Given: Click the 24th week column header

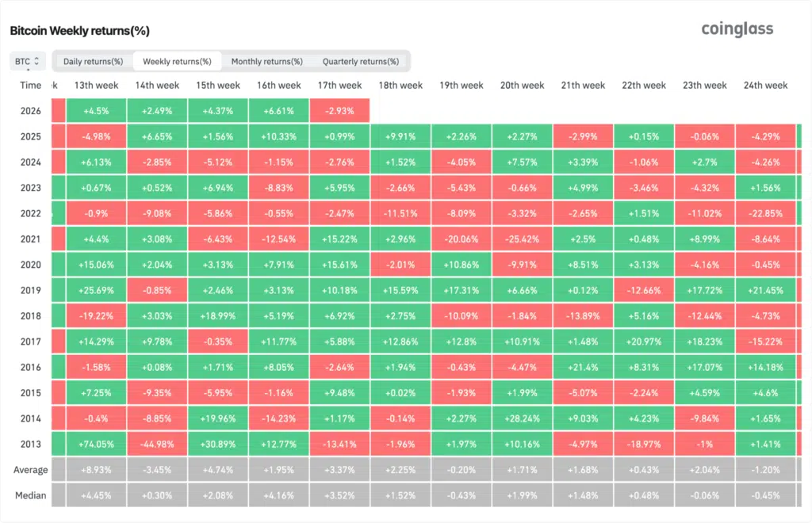Looking at the screenshot, I should pos(764,85).
